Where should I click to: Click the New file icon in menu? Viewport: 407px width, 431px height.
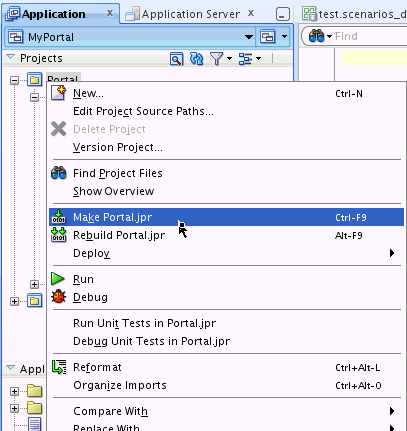click(x=59, y=93)
